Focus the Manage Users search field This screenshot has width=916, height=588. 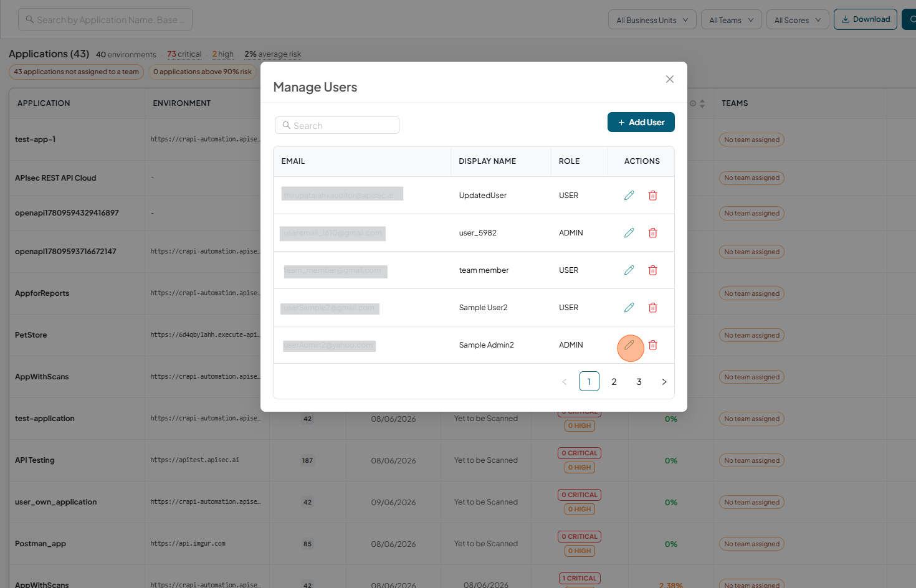tap(337, 125)
